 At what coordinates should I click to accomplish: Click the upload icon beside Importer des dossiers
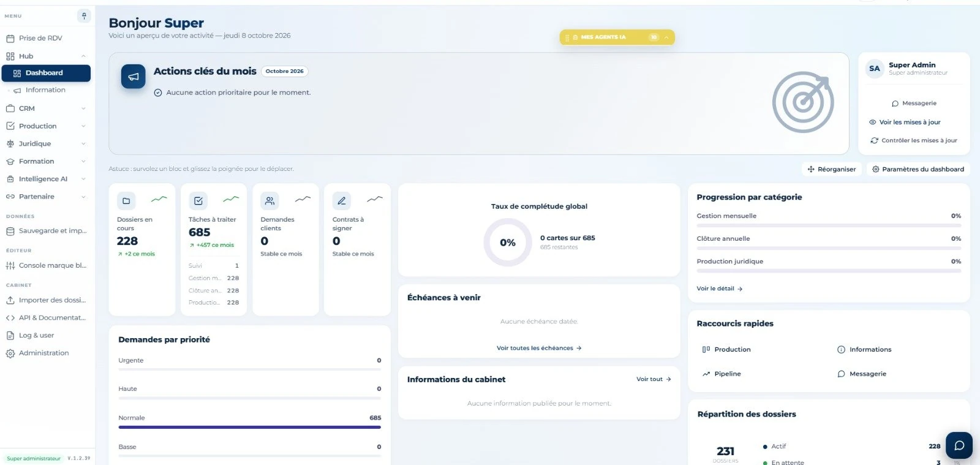point(10,301)
